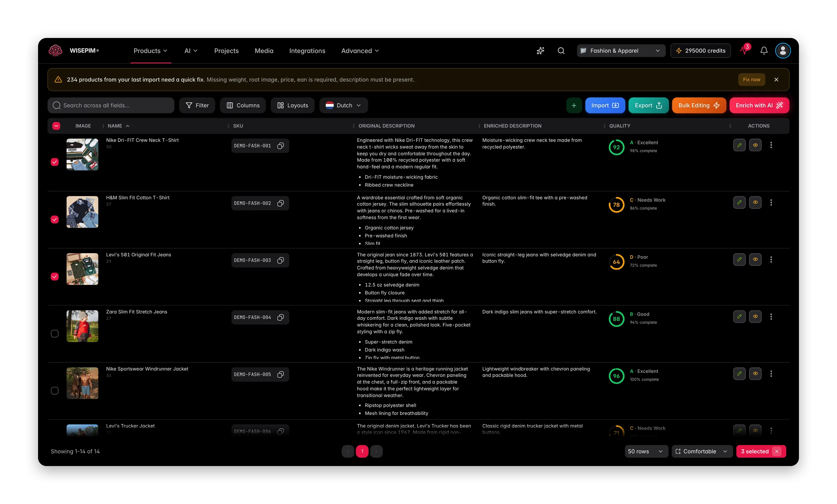Viewport: 837px width, 504px height.
Task: Dismiss the import warning banner
Action: [x=776, y=80]
